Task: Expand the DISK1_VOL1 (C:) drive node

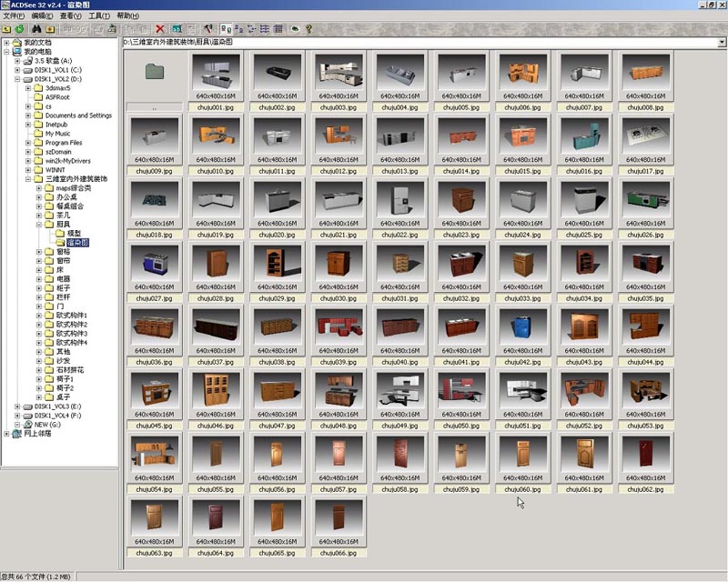Action: 18,69
